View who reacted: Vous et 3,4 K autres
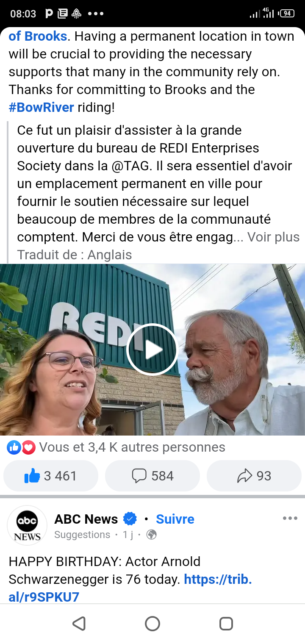 [x=132, y=447]
